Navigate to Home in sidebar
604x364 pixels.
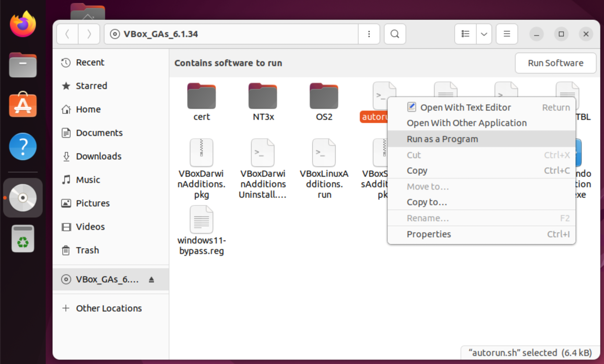pos(111,109)
